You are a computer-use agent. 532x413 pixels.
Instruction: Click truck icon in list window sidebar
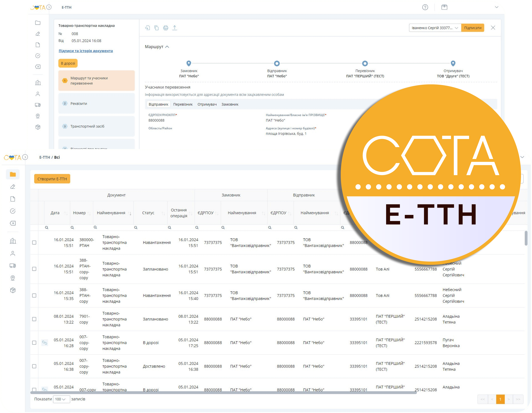(13, 266)
